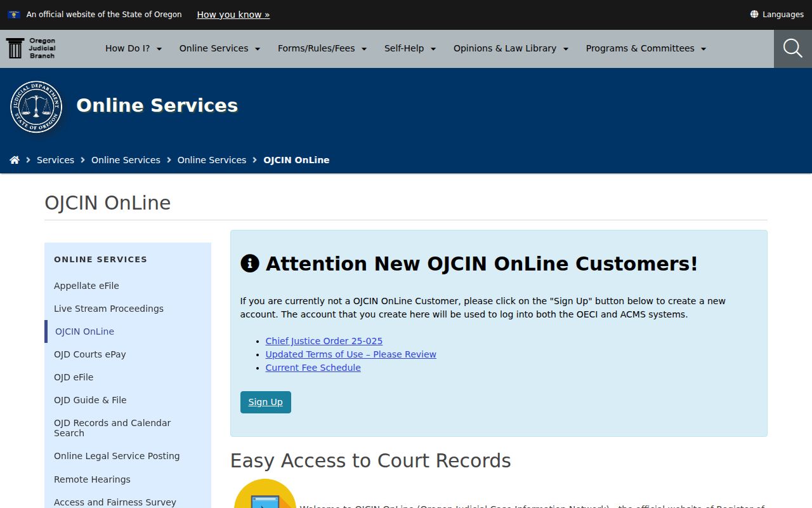Click Online Services breadcrumb before OJCIN OnLine
812x508 pixels.
[x=212, y=160]
